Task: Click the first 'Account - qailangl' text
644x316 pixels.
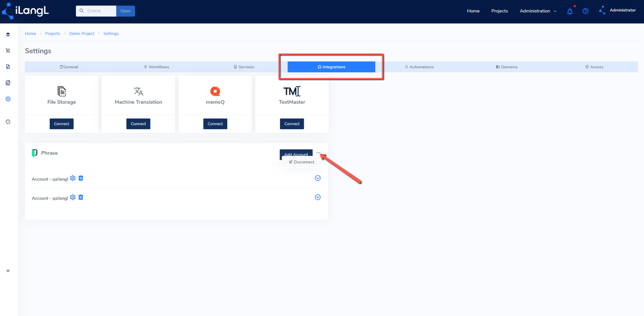Action: (50, 179)
